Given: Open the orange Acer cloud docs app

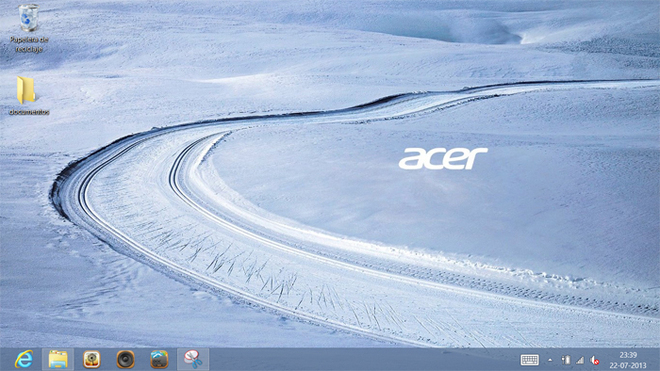Looking at the screenshot, I should coord(159,360).
